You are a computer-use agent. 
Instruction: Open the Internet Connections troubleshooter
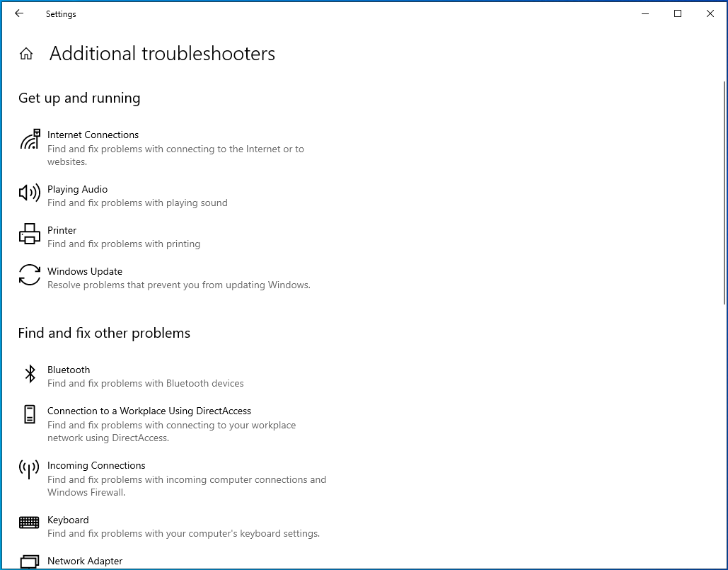pos(93,135)
